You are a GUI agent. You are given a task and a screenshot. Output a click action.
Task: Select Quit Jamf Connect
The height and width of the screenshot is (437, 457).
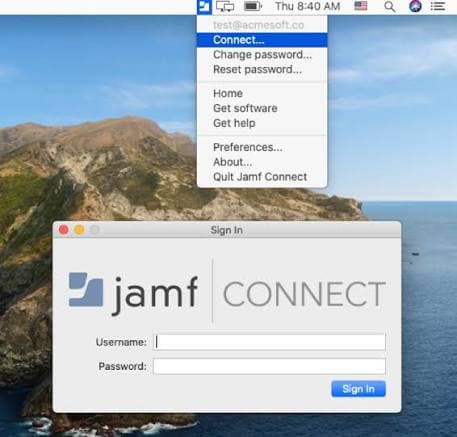coord(262,177)
